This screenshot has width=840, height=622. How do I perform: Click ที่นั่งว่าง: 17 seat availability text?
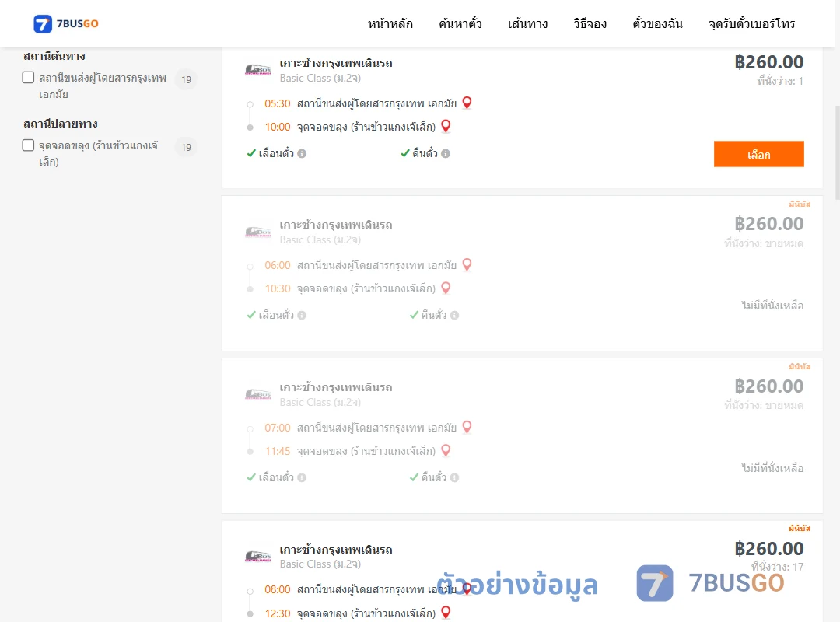(777, 566)
